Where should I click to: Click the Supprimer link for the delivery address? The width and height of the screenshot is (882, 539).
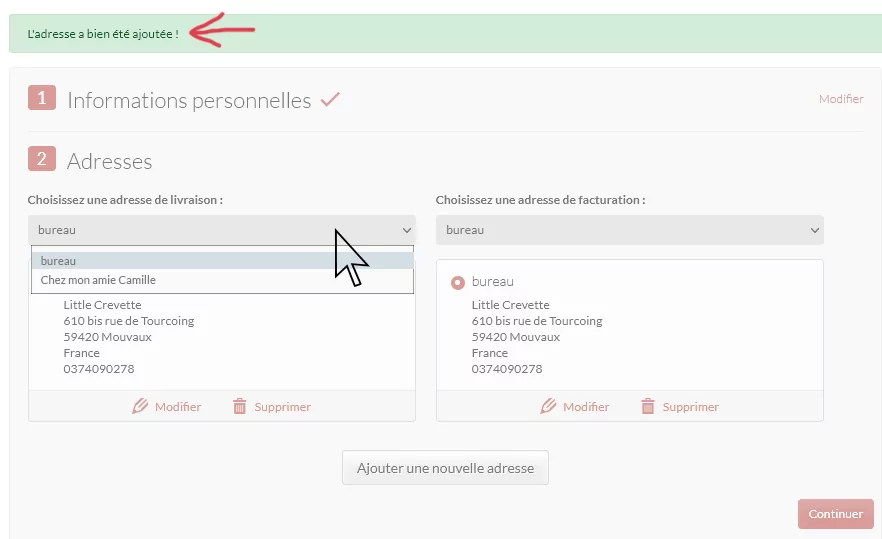[x=282, y=407]
